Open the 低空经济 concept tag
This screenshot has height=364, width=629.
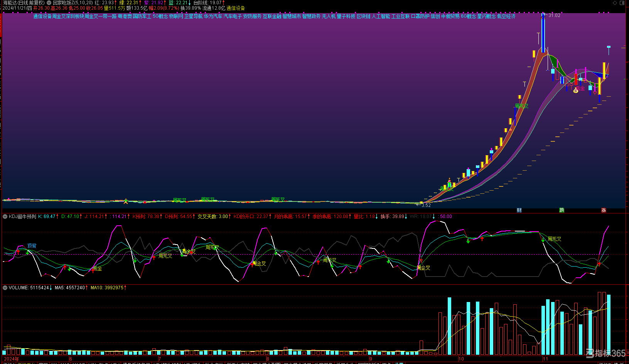point(506,16)
